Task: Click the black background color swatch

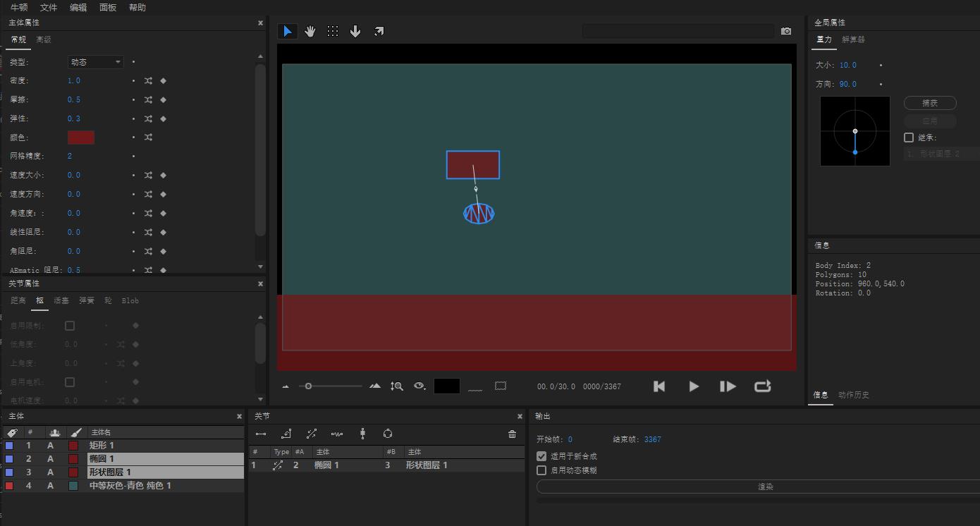Action: [x=447, y=386]
